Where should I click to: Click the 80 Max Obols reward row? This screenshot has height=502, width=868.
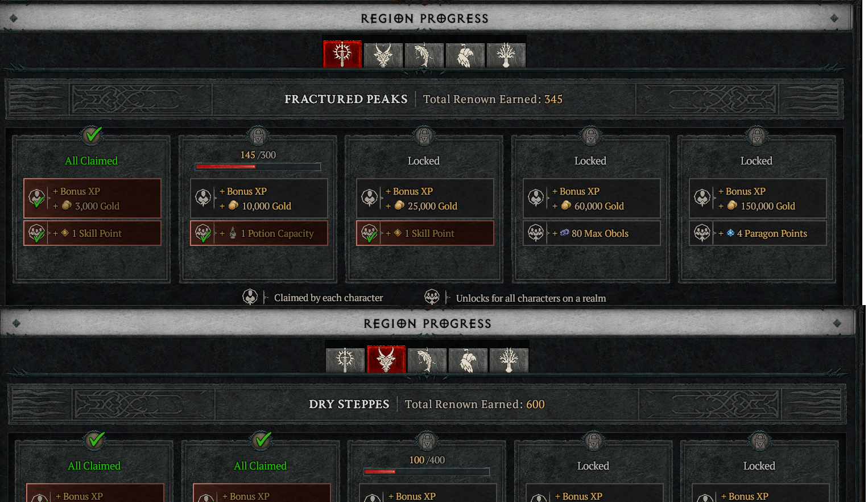[x=592, y=233]
